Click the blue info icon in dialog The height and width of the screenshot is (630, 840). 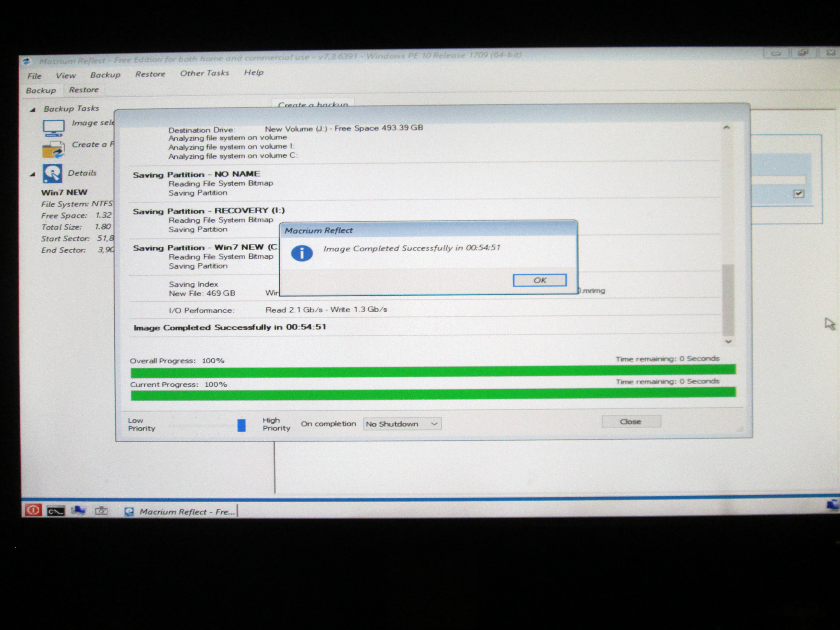302,253
